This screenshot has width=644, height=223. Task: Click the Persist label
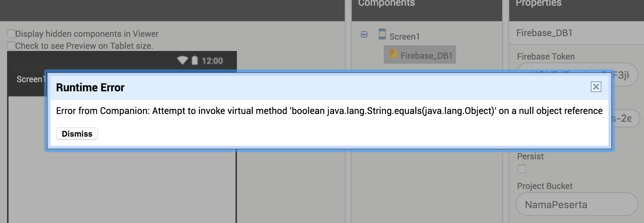click(x=530, y=156)
